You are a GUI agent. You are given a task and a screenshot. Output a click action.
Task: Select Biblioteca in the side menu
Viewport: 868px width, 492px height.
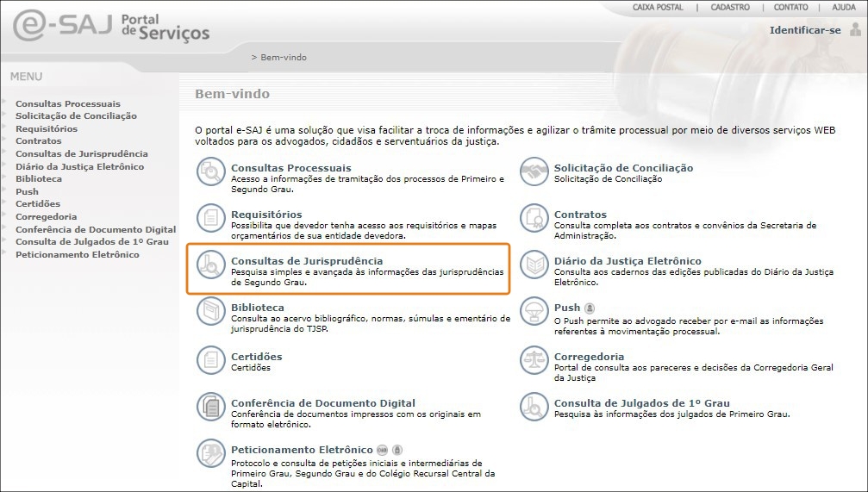click(39, 178)
